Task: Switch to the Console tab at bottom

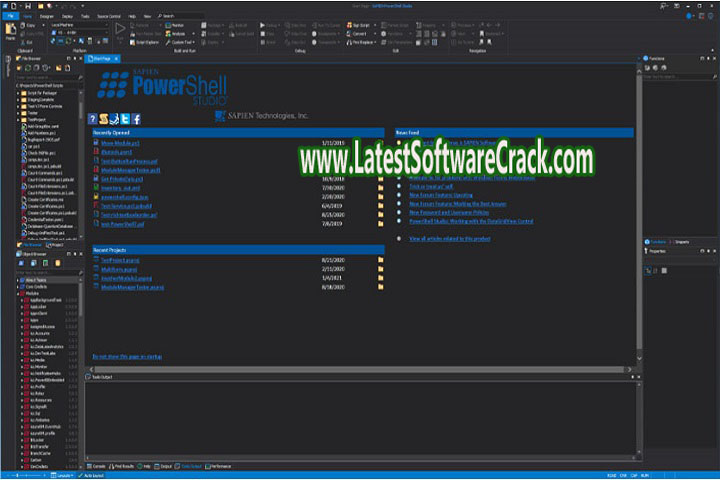Action: (96, 466)
